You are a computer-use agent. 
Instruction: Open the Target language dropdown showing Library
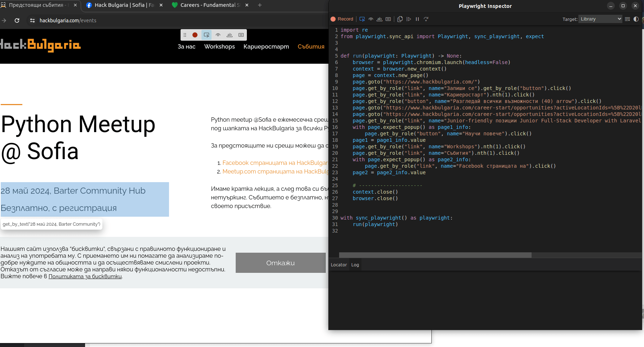(600, 19)
